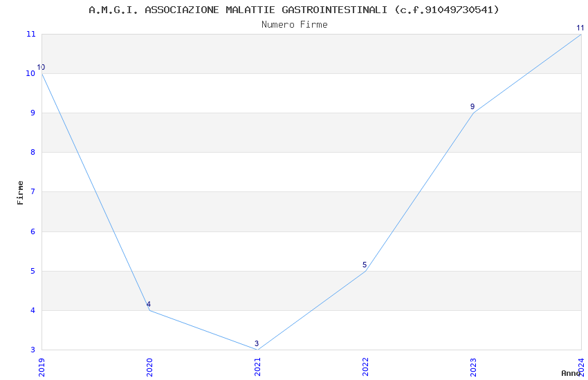Click the y-axis tick value 9
Image resolution: width=588 pixels, height=380 pixels.
tap(33, 113)
